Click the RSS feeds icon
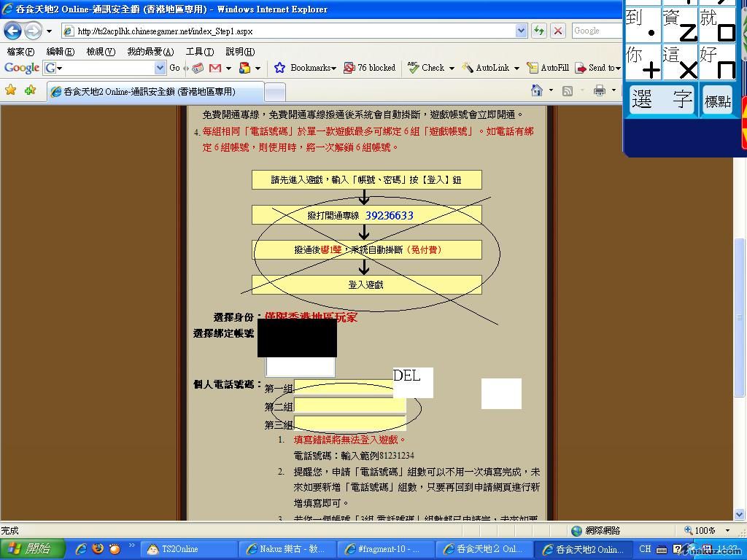The height and width of the screenshot is (560, 747). point(568,90)
